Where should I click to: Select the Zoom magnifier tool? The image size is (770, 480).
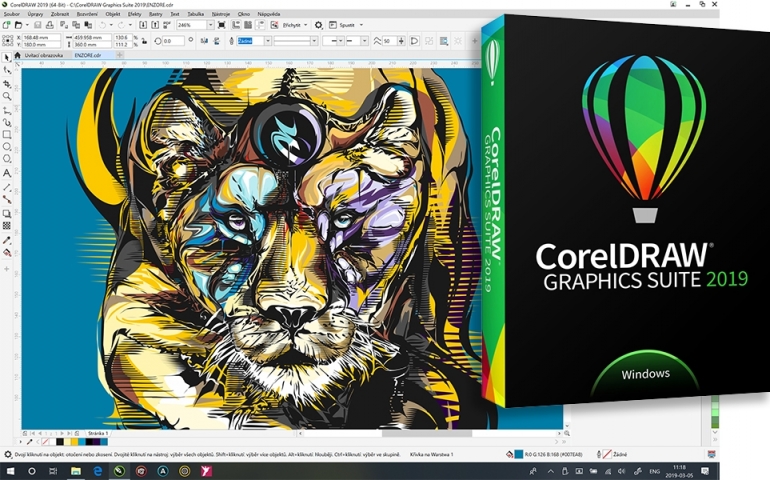[7, 96]
